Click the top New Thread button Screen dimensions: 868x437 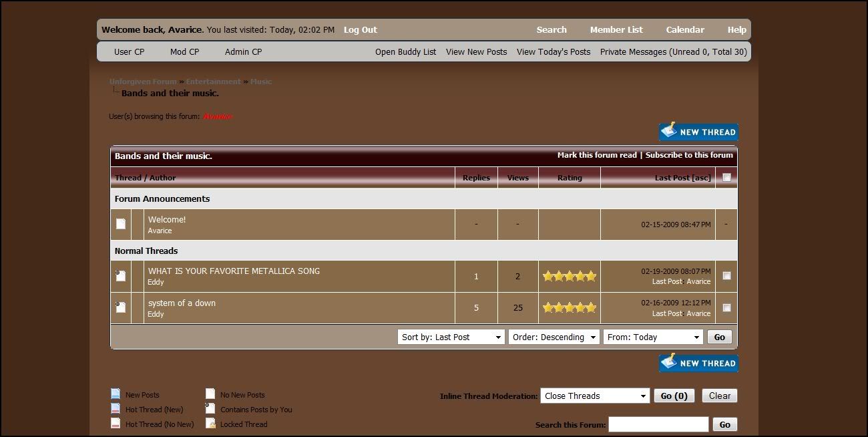tap(698, 132)
